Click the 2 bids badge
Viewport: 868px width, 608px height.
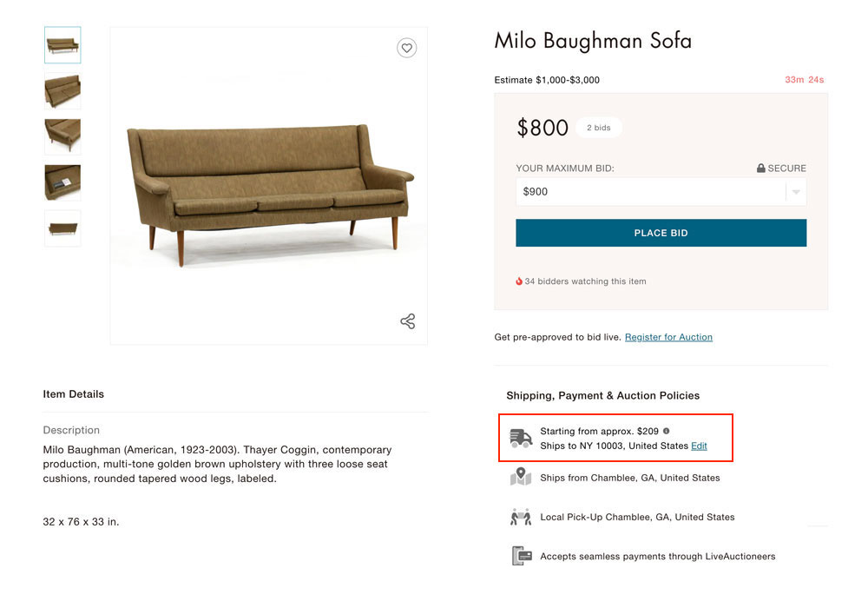pyautogui.click(x=598, y=128)
